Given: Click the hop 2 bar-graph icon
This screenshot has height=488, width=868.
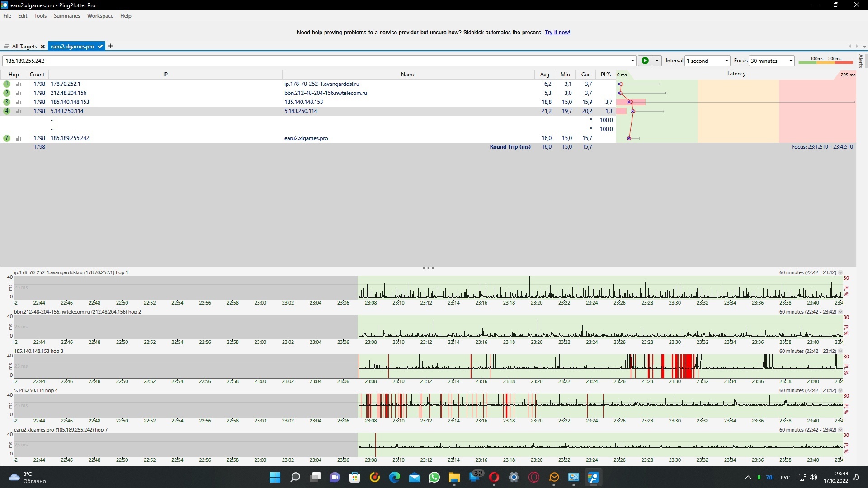Looking at the screenshot, I should coord(19,93).
